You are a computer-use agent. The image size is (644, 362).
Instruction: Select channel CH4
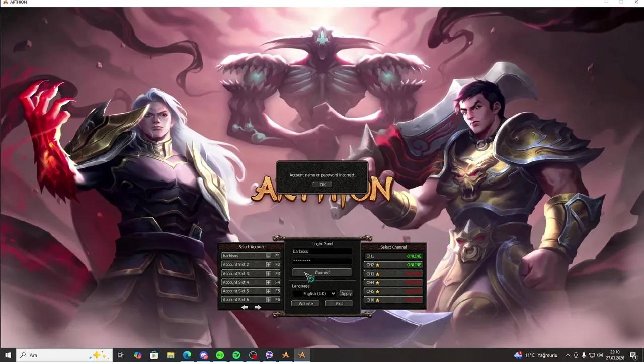point(393,283)
